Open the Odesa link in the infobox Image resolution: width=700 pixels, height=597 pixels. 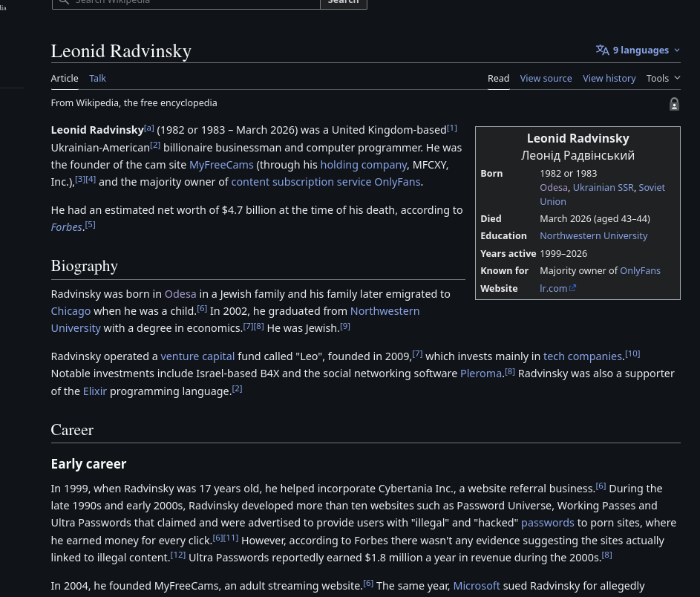click(554, 188)
